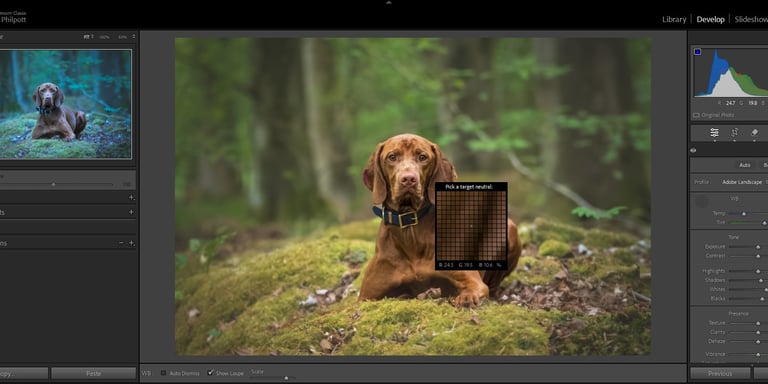Adjust the Exposure slider handle
This screenshot has width=768, height=384.
tap(758, 247)
